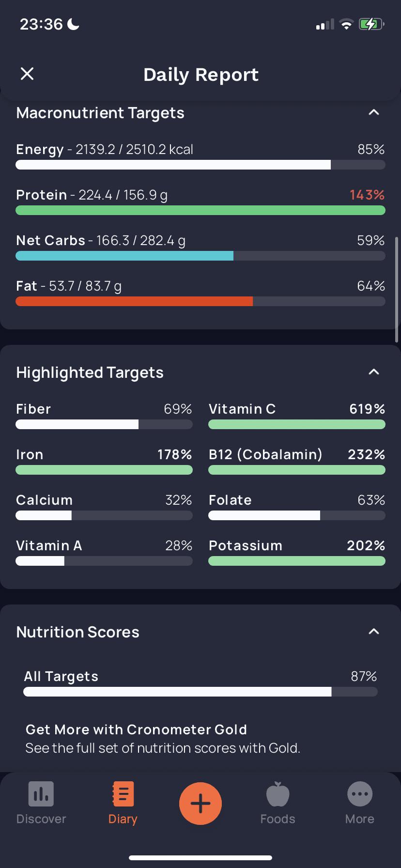This screenshot has height=868, width=401.
Task: Tap the Wi-Fi status icon
Action: (x=346, y=24)
